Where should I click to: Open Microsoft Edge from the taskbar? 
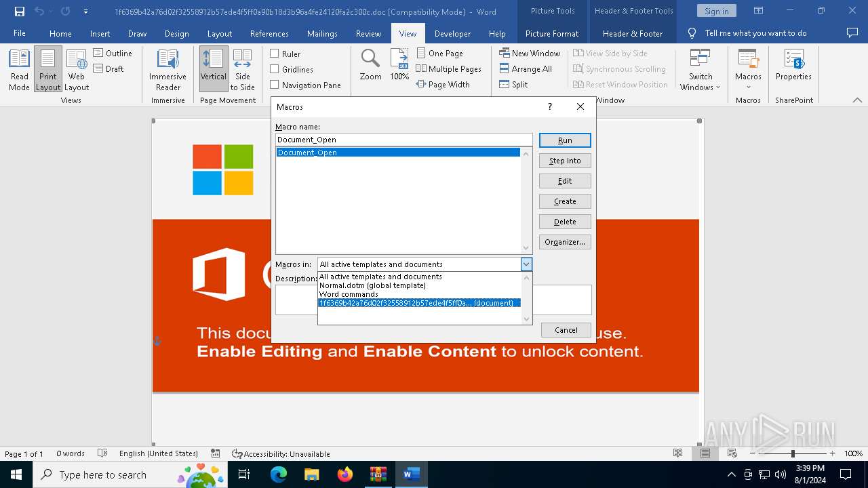pos(279,474)
